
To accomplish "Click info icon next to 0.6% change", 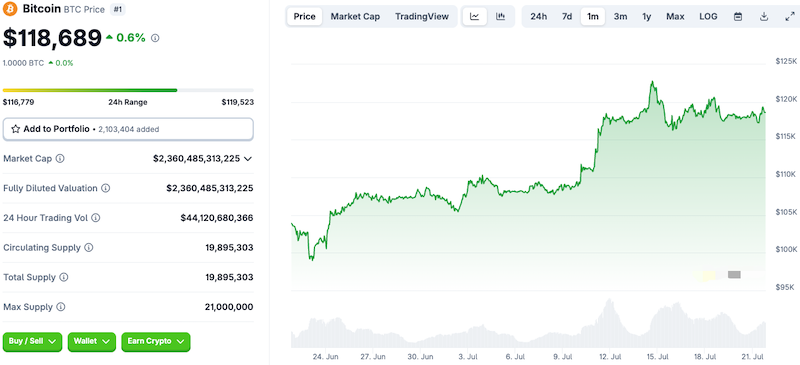I will coord(156,38).
